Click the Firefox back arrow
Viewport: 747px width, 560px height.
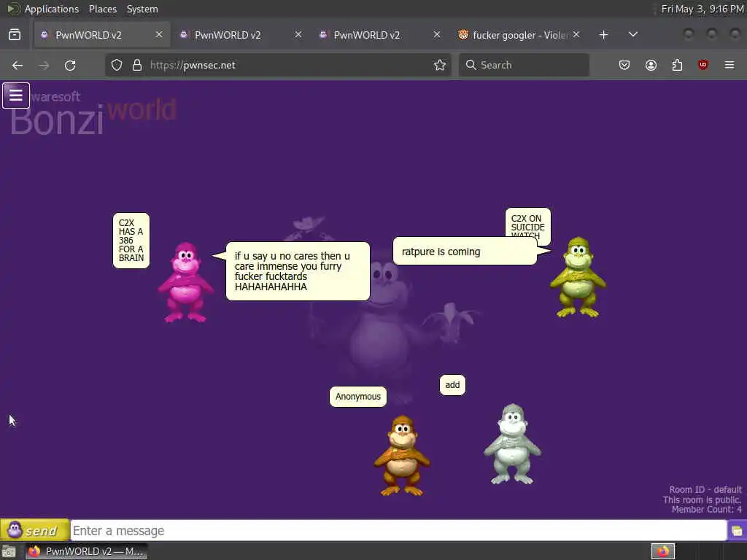click(x=18, y=65)
